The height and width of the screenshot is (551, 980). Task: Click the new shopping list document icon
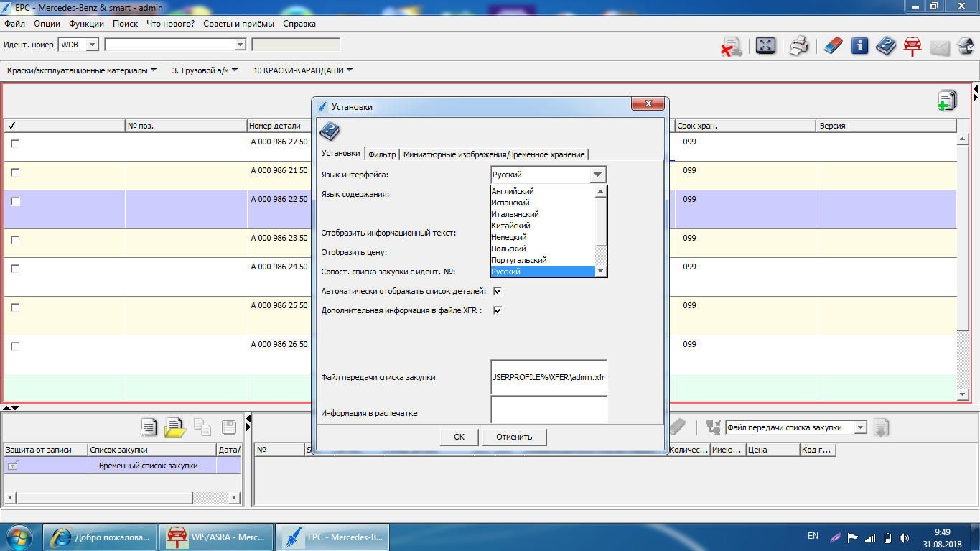[x=149, y=427]
